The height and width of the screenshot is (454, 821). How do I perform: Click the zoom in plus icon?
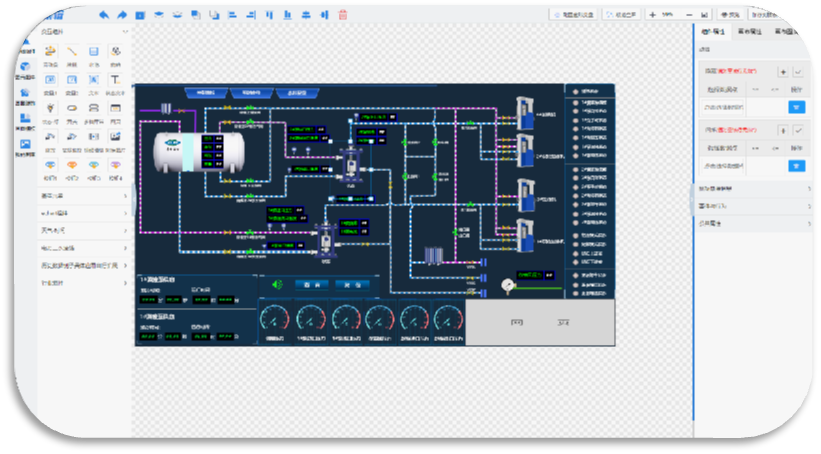point(652,15)
